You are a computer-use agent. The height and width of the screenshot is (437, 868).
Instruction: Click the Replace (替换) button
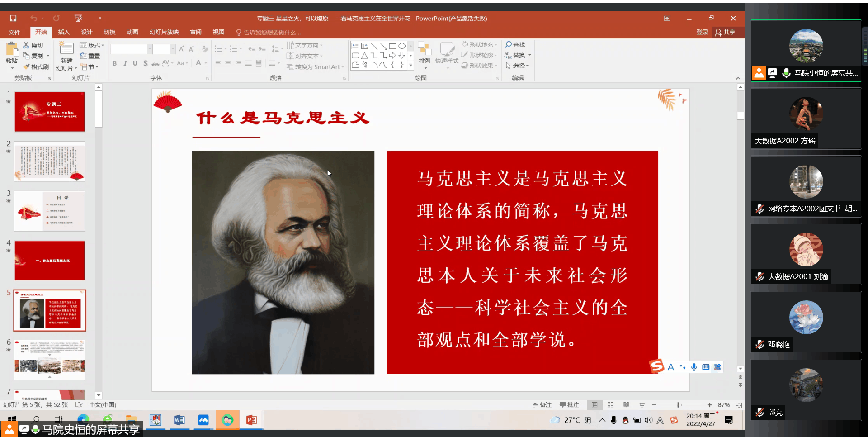(x=518, y=55)
